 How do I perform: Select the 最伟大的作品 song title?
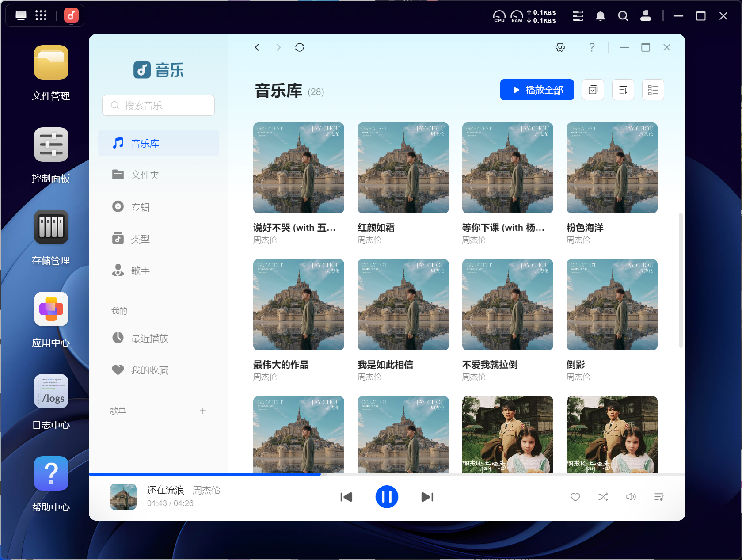281,365
